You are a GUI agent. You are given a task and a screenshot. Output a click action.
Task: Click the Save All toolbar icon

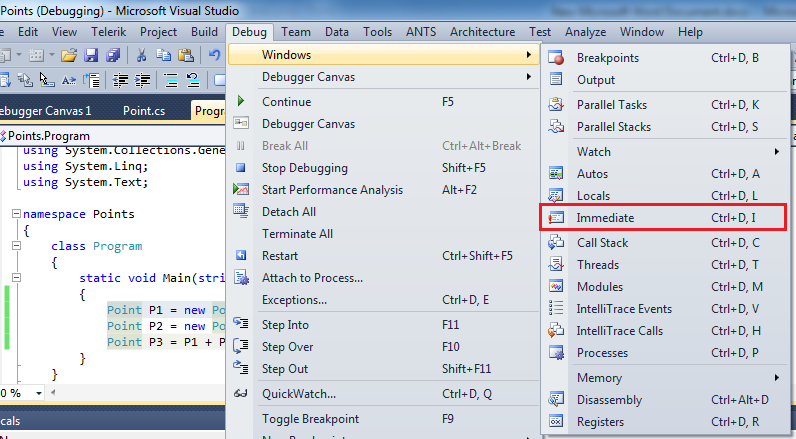[x=113, y=54]
